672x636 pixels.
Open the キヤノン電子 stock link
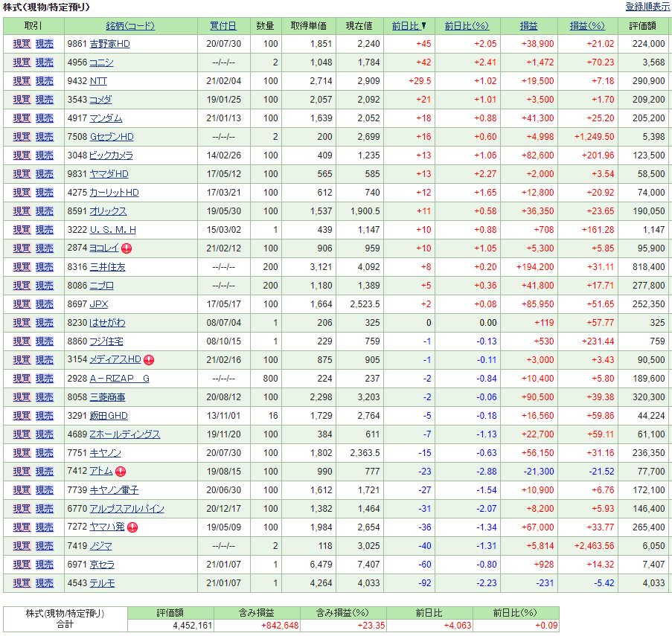[114, 490]
